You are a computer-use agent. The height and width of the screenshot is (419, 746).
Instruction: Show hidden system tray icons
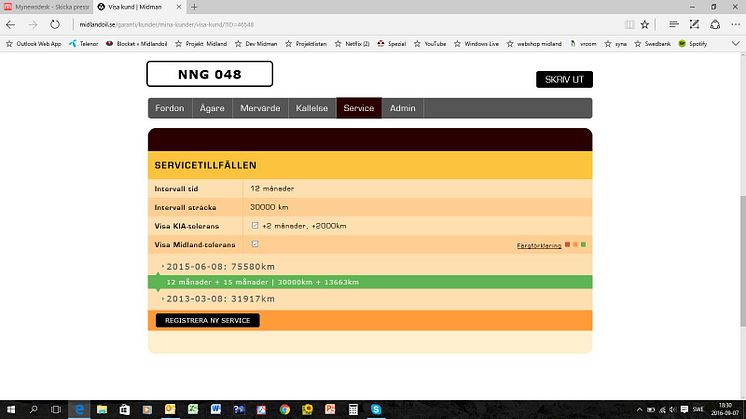coord(639,409)
